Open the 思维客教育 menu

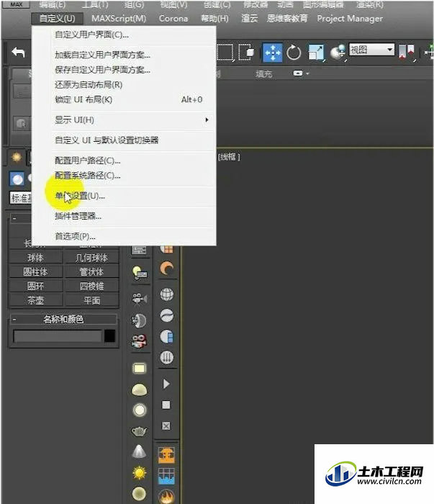point(287,18)
